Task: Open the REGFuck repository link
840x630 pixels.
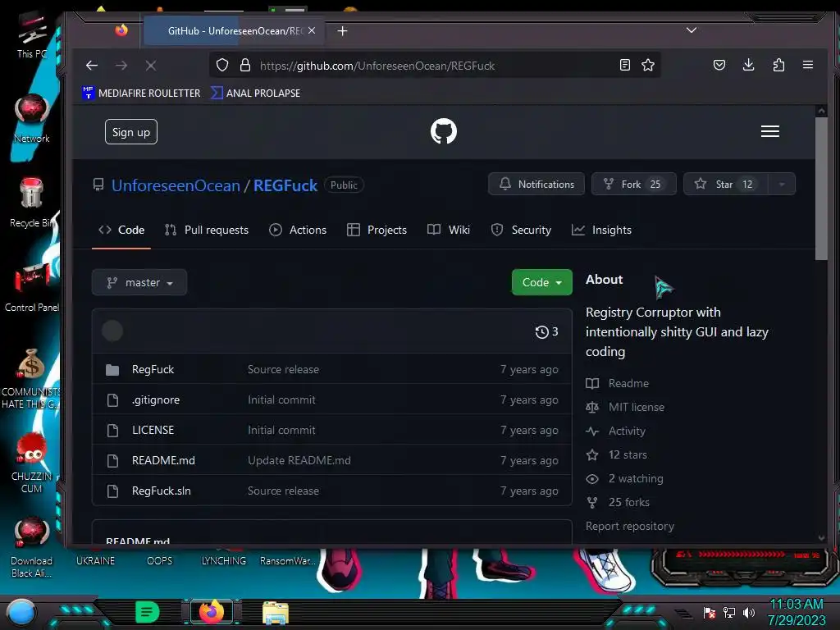Action: tap(285, 185)
